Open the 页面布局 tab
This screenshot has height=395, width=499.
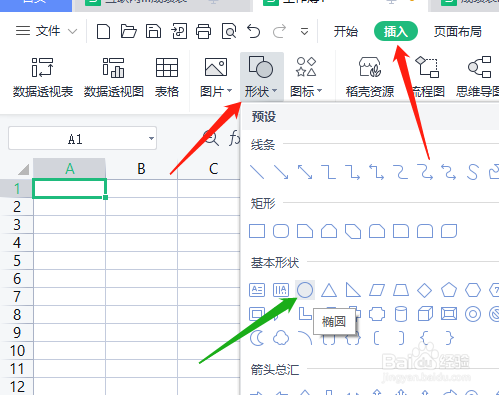(x=458, y=32)
